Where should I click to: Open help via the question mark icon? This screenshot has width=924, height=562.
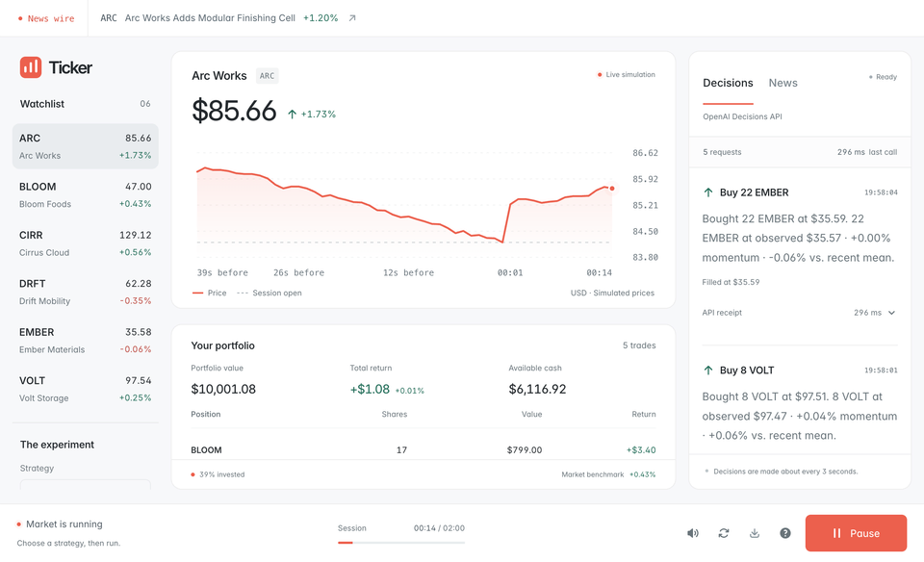tap(785, 533)
